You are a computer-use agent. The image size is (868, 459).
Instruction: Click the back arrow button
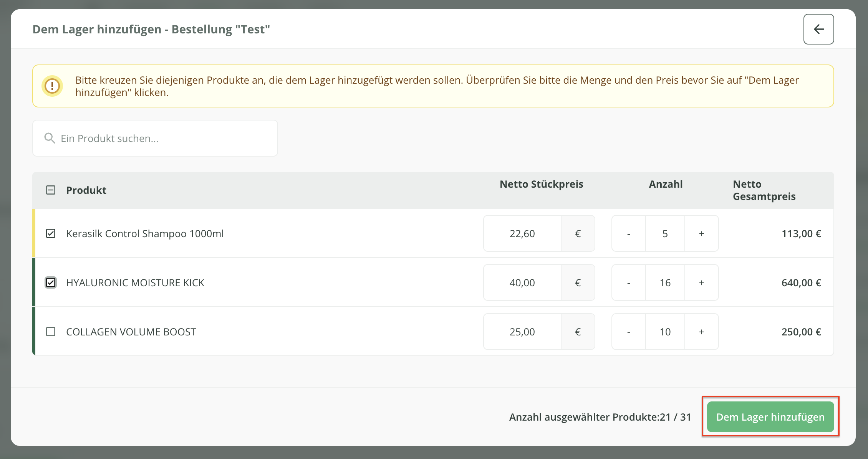818,29
